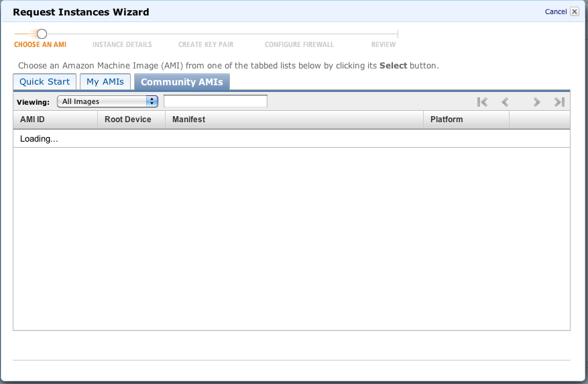Focus the AMI search text field
Viewport: 588px width, 384px height.
215,101
